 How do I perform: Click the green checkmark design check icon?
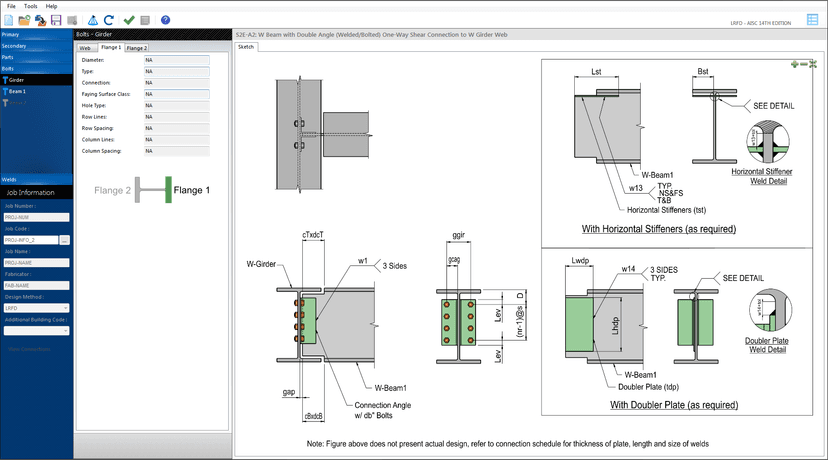click(129, 20)
